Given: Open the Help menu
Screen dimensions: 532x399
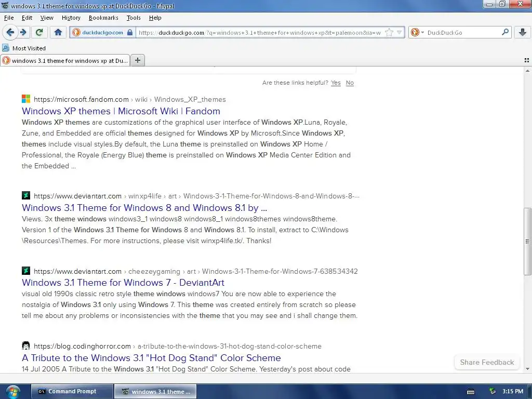Looking at the screenshot, I should 155,18.
